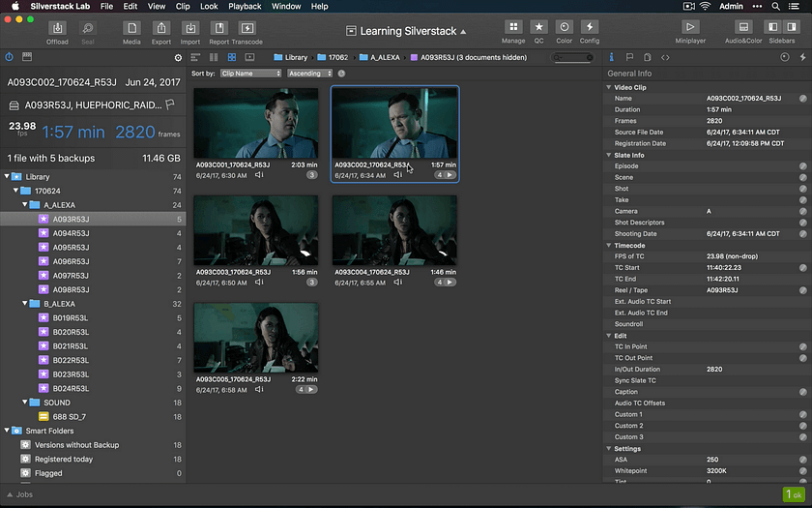Open the macOS Spotlight search icon
Viewport: 812px width, 508px height.
point(775,6)
